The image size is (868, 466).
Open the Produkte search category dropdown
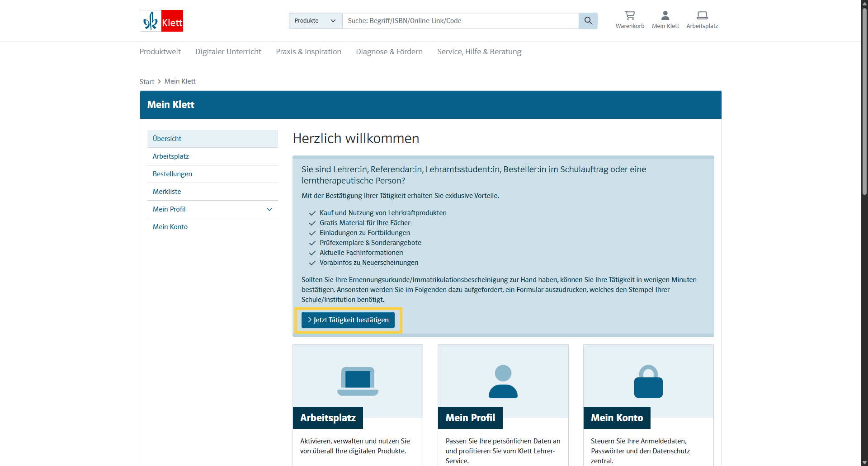315,21
